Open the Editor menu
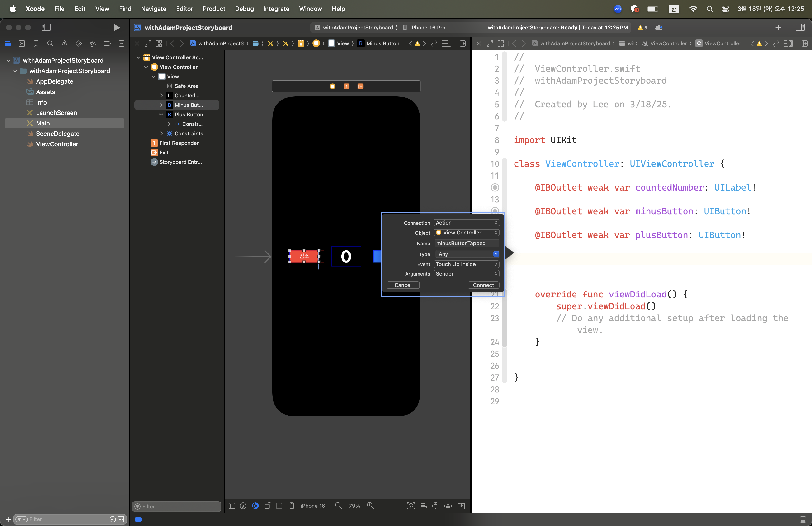Viewport: 812px width, 526px height. [184, 9]
